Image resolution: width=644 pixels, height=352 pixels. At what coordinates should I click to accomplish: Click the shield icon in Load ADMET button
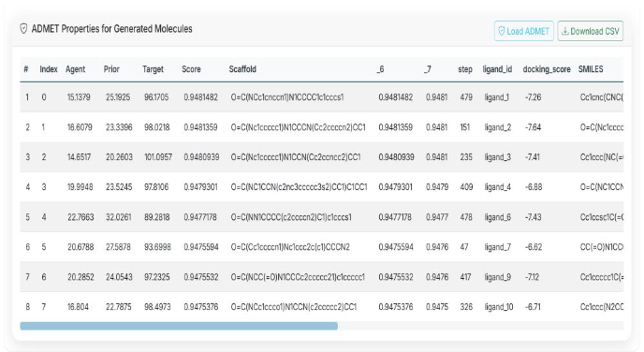(501, 31)
